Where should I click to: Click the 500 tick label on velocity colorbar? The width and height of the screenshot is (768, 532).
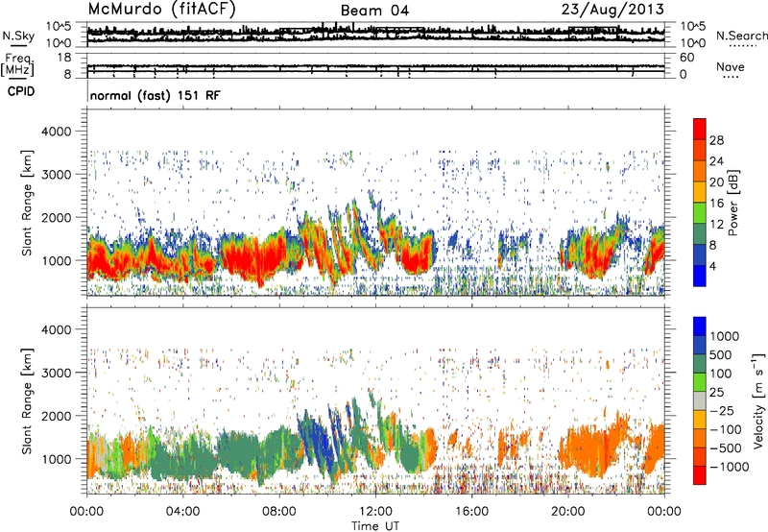(721, 354)
